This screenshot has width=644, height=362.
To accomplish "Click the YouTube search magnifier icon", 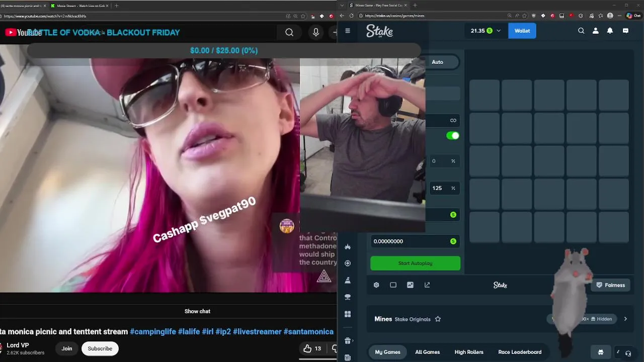I will (289, 33).
